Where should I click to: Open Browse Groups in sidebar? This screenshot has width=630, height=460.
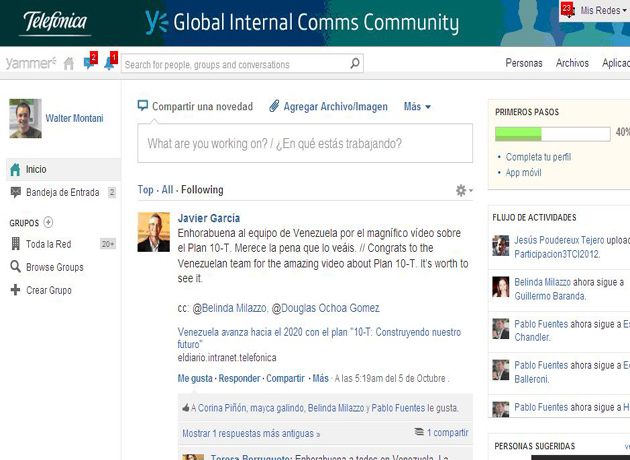tap(54, 267)
